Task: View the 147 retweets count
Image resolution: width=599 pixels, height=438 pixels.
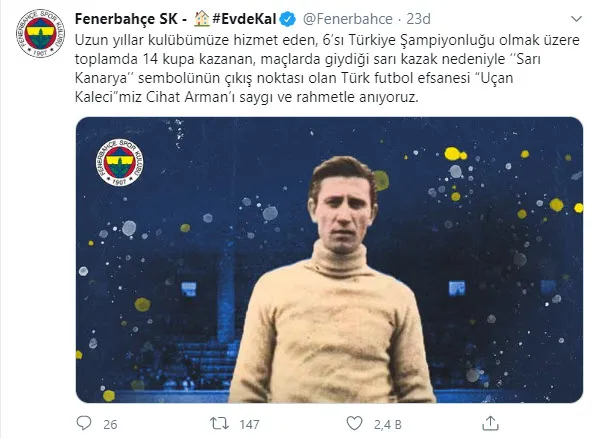Action: click(x=249, y=424)
